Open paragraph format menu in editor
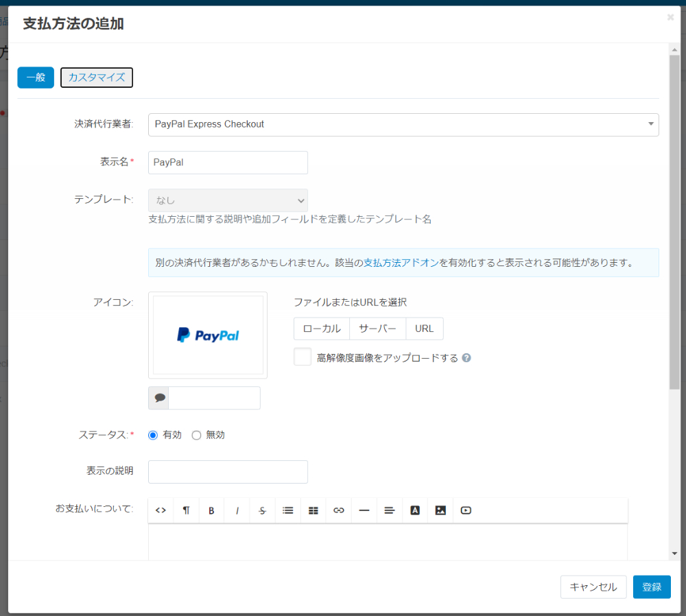This screenshot has height=616, width=686. 187,510
